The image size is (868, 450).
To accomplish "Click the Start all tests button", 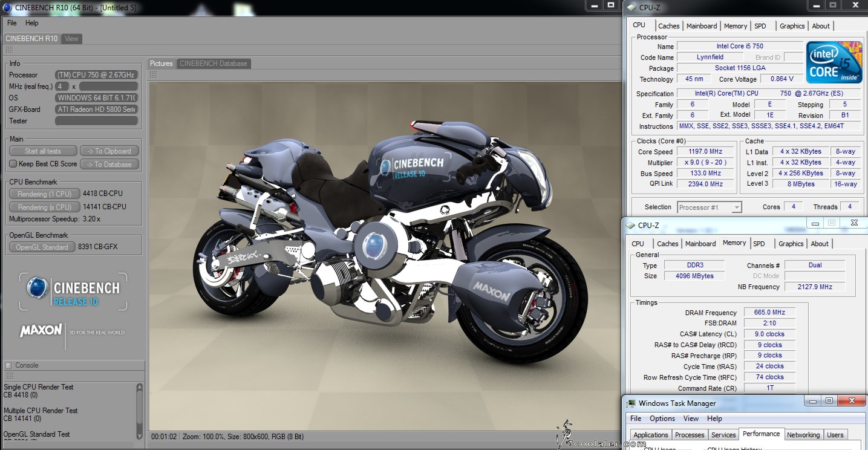I will pos(43,151).
